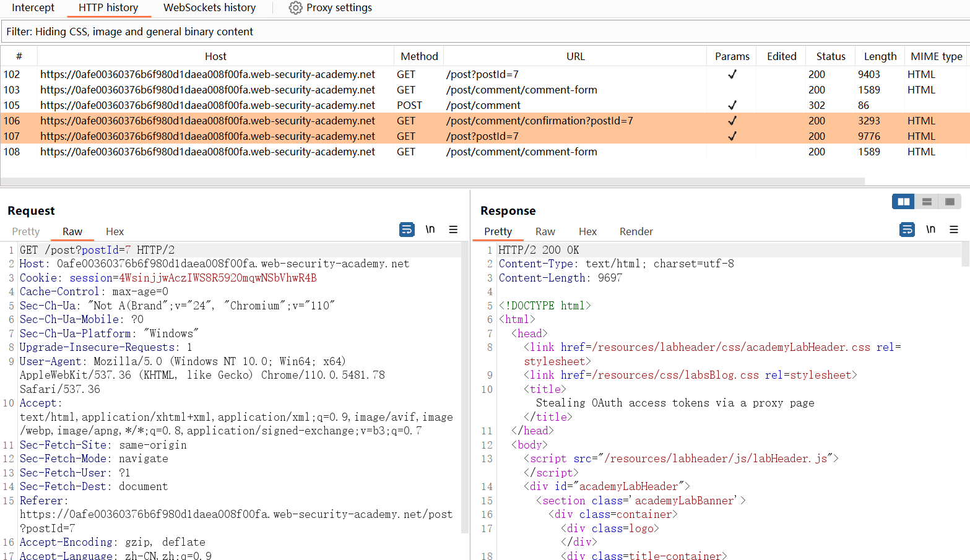The width and height of the screenshot is (970, 560).
Task: Sort history by the Status column header
Action: [x=830, y=56]
